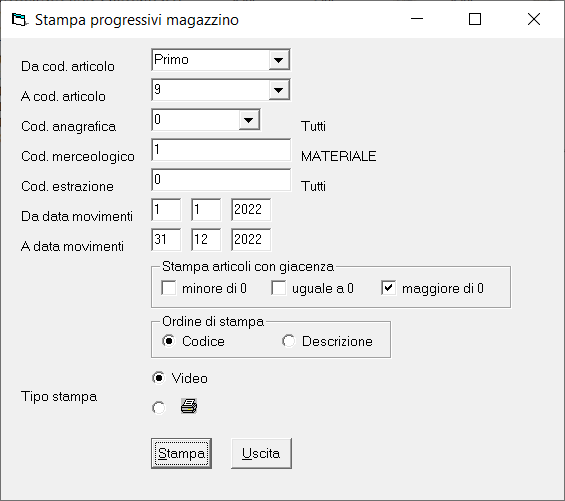Maximize the Stampa progressivi magazzino window

point(475,19)
